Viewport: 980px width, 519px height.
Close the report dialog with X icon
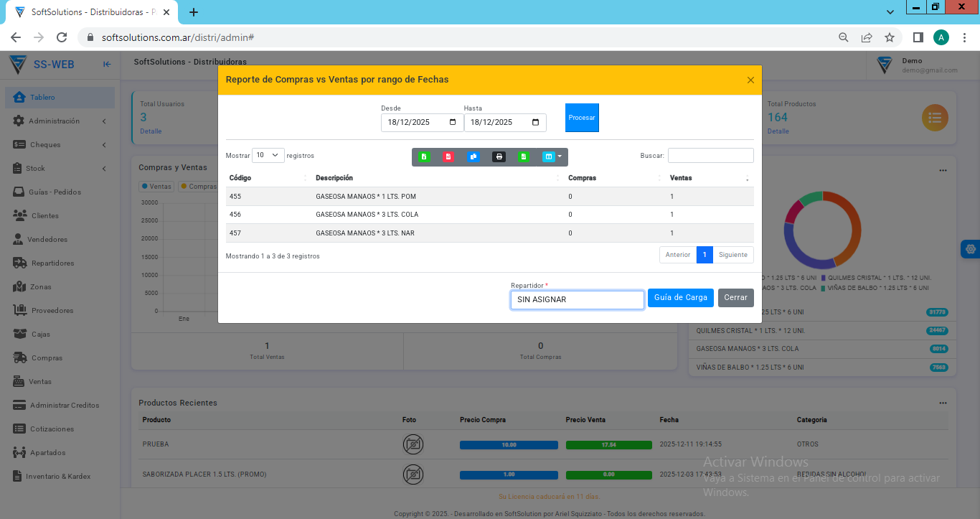click(750, 80)
